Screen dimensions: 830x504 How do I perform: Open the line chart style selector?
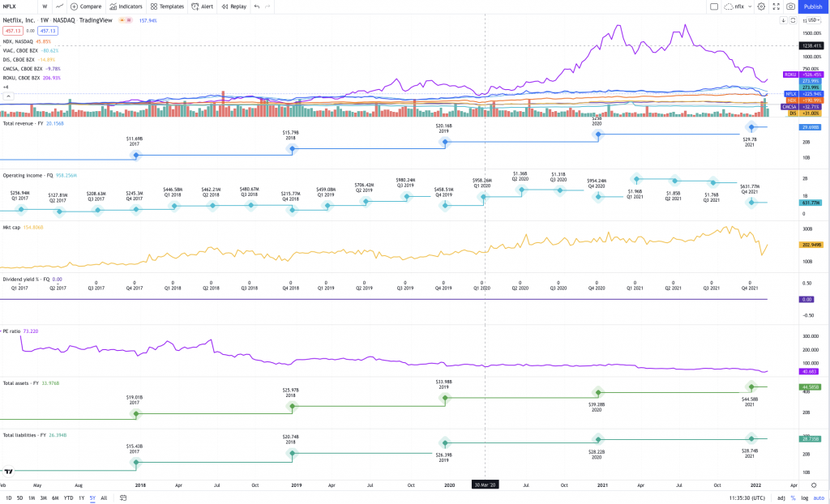click(59, 6)
